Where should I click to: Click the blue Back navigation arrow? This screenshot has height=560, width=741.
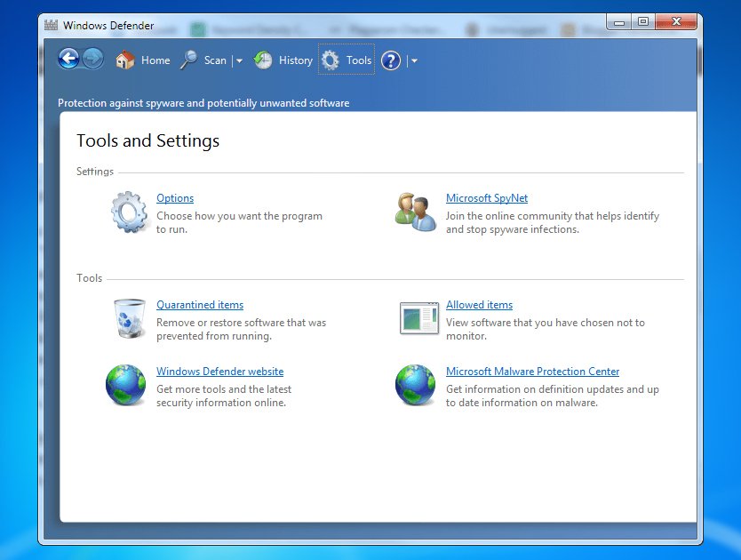pos(68,59)
